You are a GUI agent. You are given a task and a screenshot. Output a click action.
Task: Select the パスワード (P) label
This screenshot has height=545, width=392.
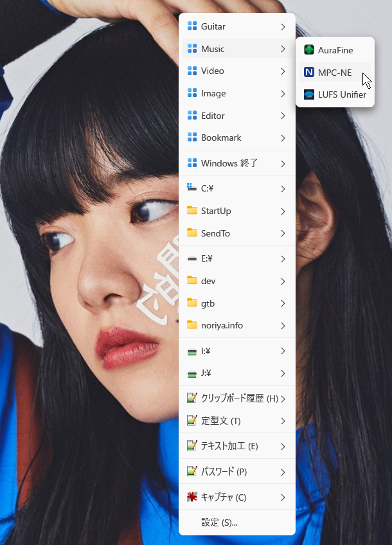coord(224,472)
